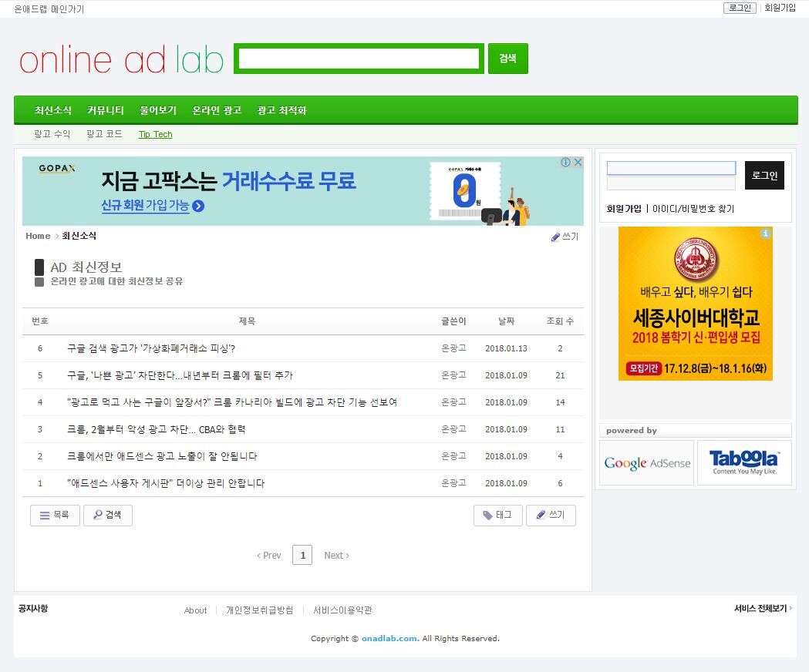809x672 pixels.
Task: Focus the main site search field
Action: (x=359, y=59)
